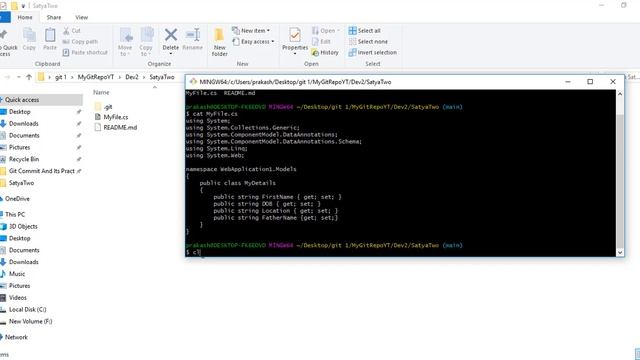640x360 pixels.
Task: Open the New item dropdown
Action: pos(251,31)
